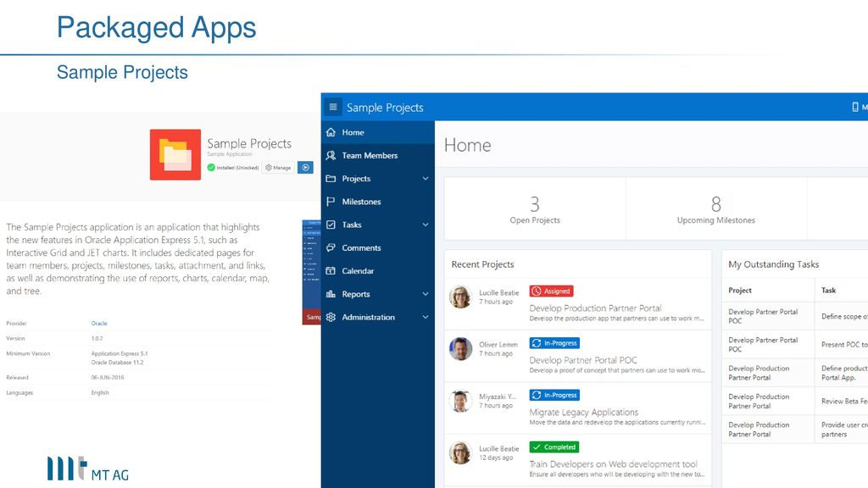Viewport: 868px width, 488px height.
Task: Click the Calendar icon in sidebar
Action: pyautogui.click(x=331, y=271)
